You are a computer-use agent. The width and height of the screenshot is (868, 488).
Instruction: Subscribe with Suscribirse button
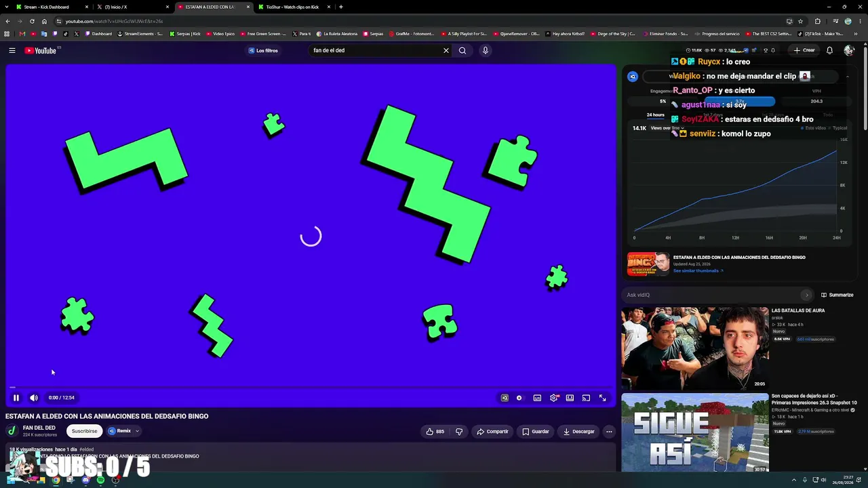click(85, 431)
